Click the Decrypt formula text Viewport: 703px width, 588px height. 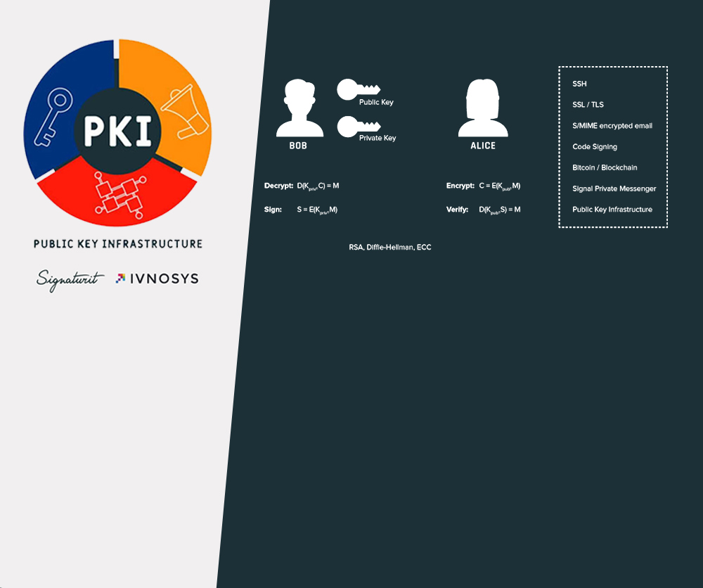click(x=302, y=186)
